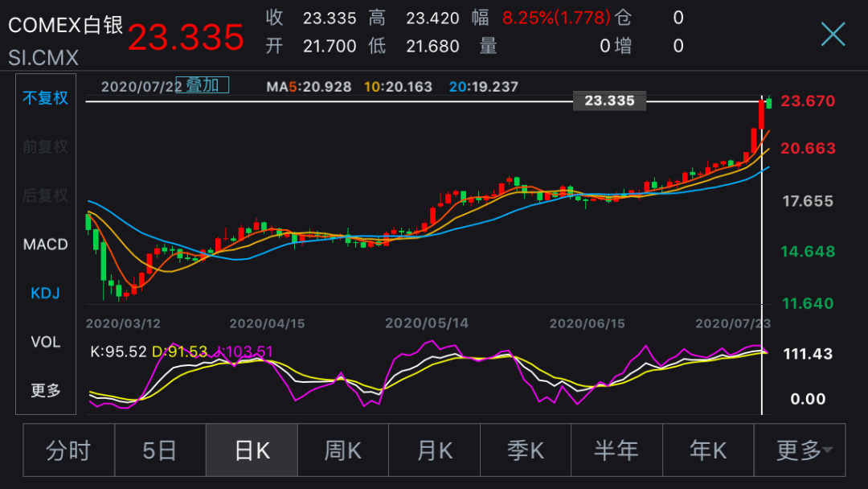Open the 5日 five-day tab
Image resolution: width=868 pixels, height=489 pixels.
coord(160,450)
